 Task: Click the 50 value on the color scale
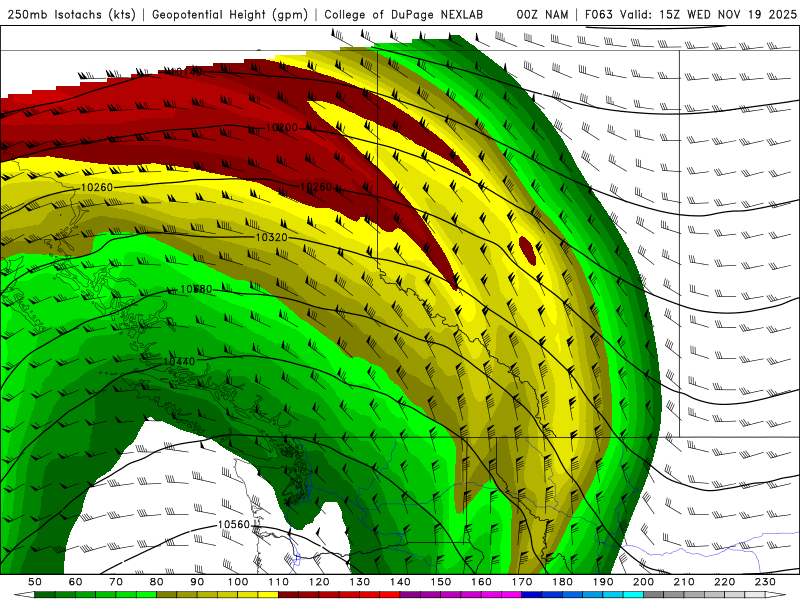35,582
